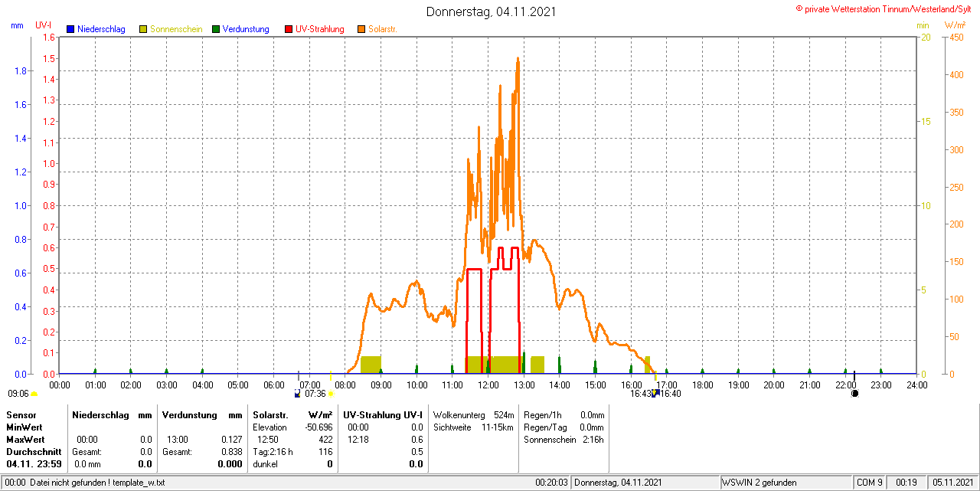Click the sun icon beside 09:06
980x491 pixels.
pos(34,394)
